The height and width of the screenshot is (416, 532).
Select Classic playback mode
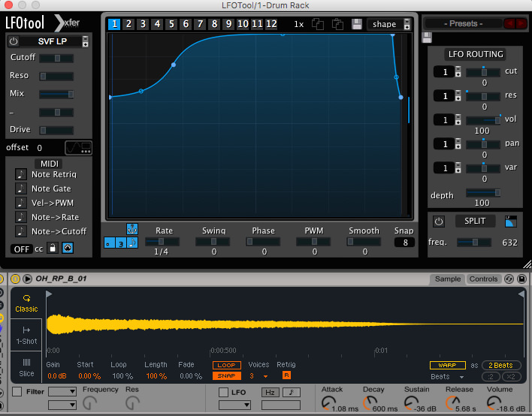(26, 303)
